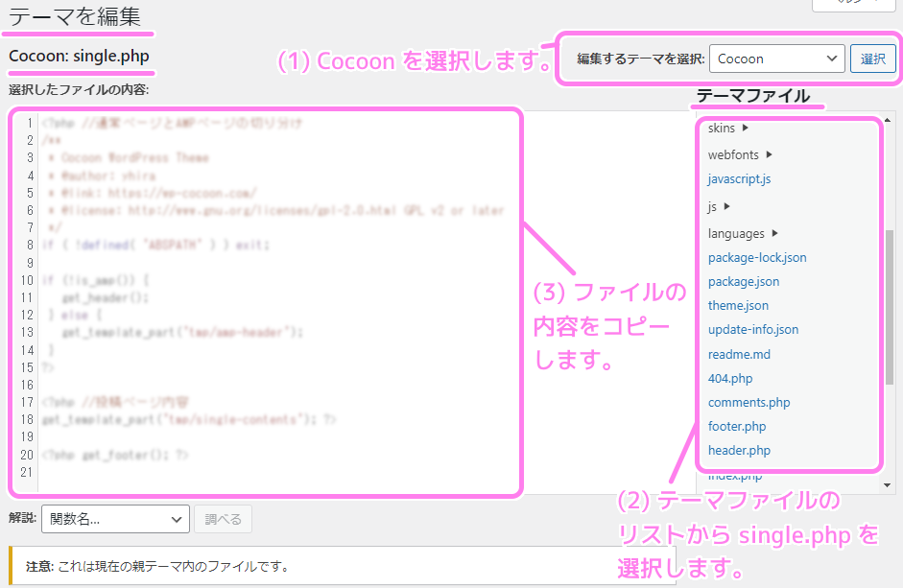This screenshot has width=903, height=588.
Task: Click the 選択したファイルの内容 label
Action: point(79,90)
